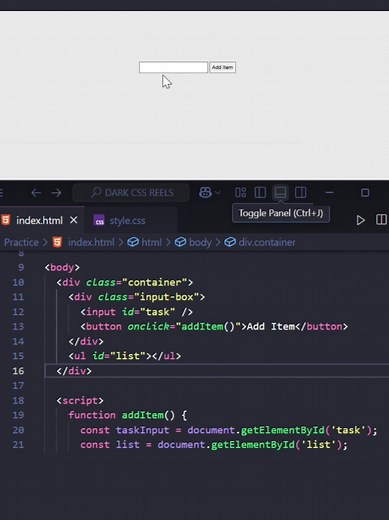Toggle the primary side bar
This screenshot has height=520, width=389.
260,192
